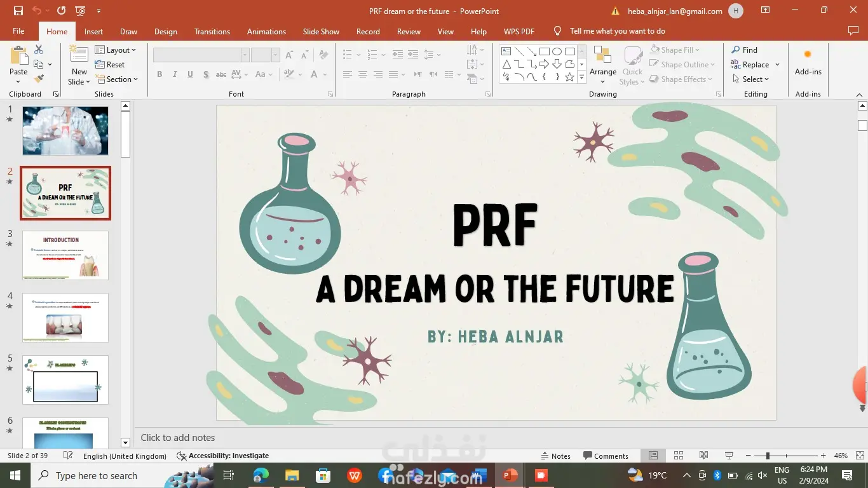Screen dimensions: 868x488
Task: Open the Comments pane icon in ribbon corner
Action: 853,31
